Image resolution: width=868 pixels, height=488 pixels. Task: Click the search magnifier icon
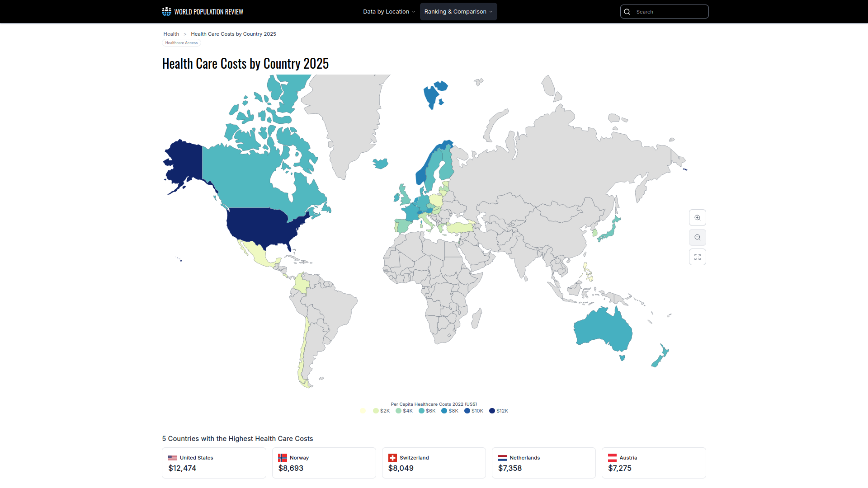coord(627,12)
